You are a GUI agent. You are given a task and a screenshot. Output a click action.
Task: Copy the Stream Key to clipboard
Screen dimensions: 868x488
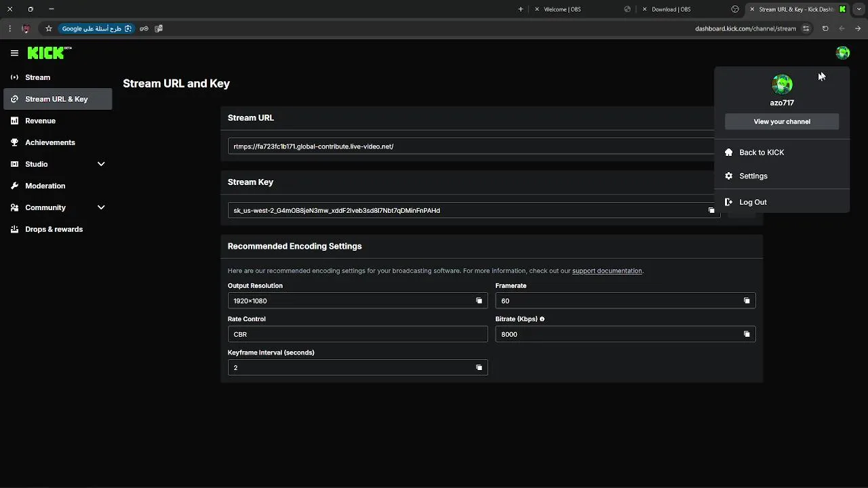click(x=711, y=210)
